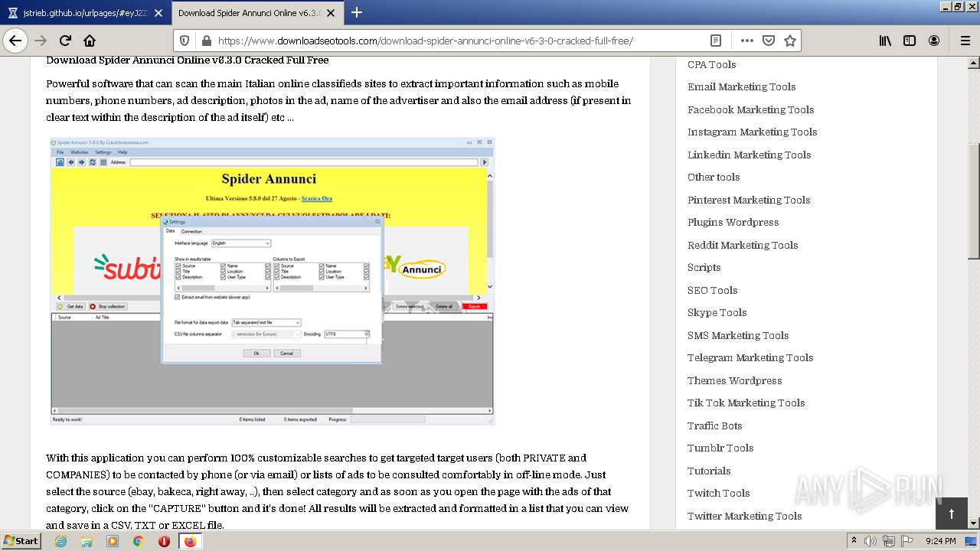980x551 pixels.
Task: Open the Traffic Bots category
Action: click(714, 425)
